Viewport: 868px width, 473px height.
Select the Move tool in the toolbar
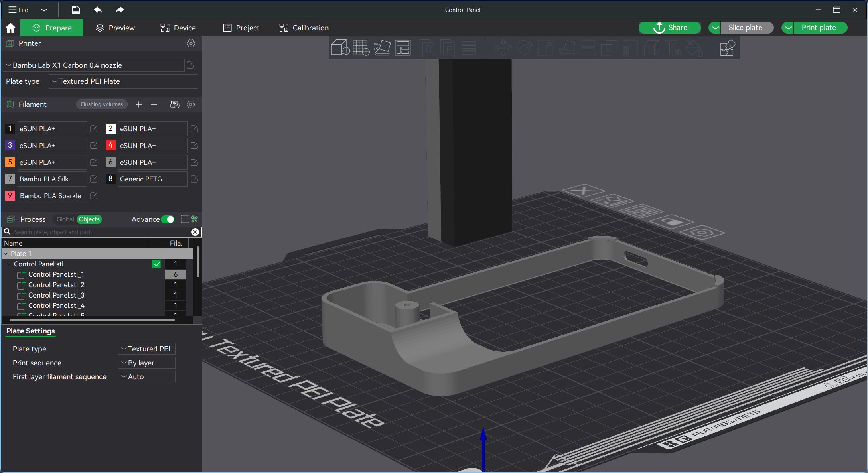coord(504,48)
